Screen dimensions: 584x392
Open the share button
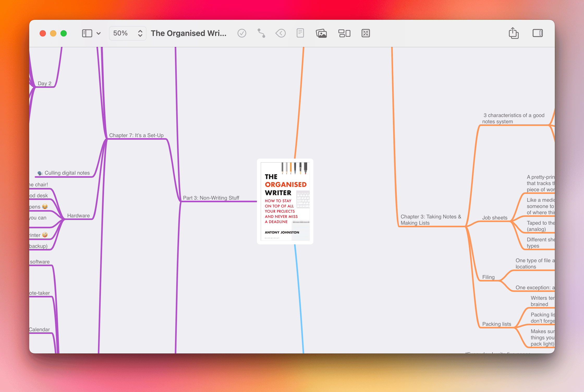(514, 33)
